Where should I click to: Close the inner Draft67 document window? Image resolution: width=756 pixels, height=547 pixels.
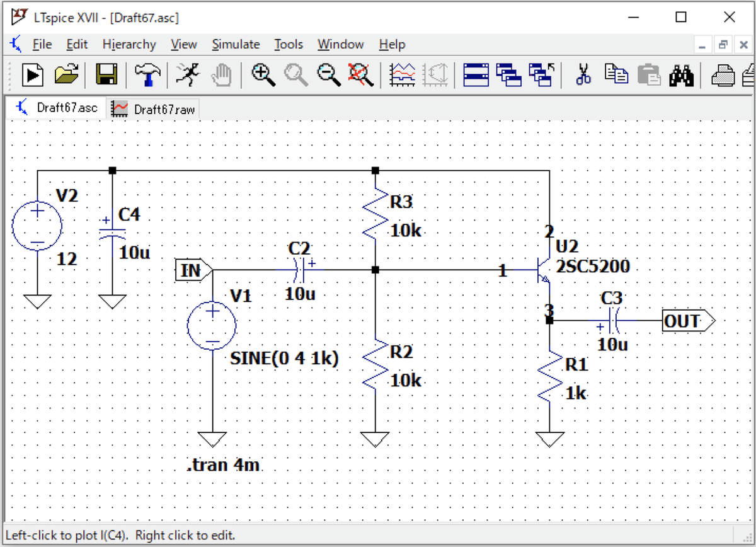point(743,45)
